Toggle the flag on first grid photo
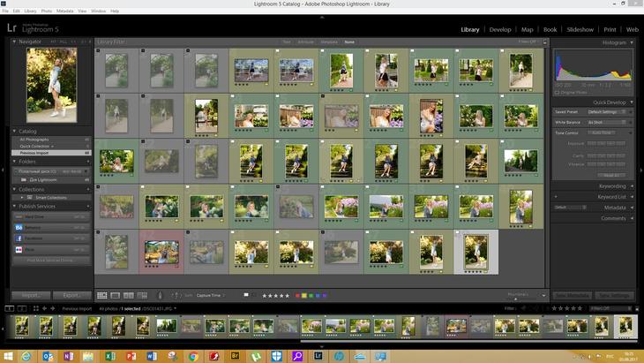 99,51
